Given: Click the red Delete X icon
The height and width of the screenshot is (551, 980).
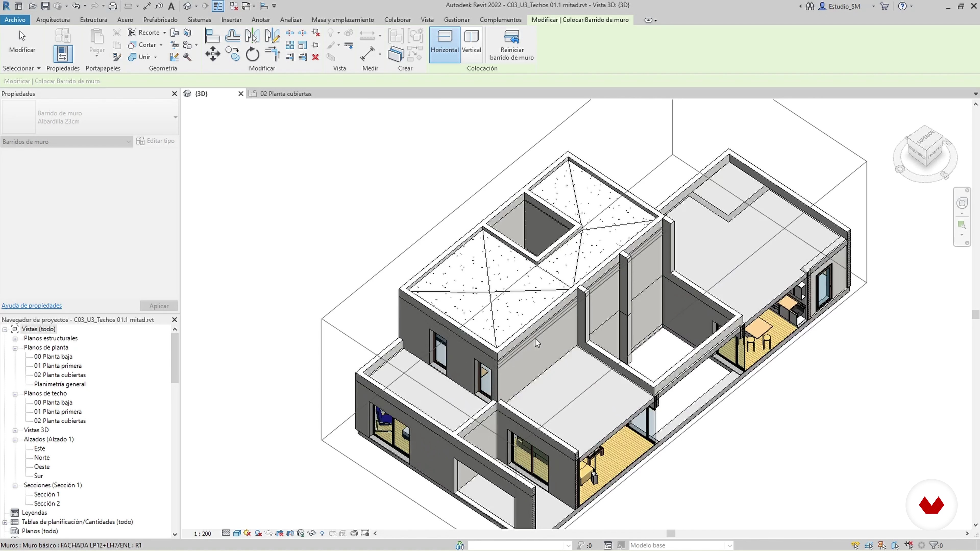Looking at the screenshot, I should click(x=315, y=57).
